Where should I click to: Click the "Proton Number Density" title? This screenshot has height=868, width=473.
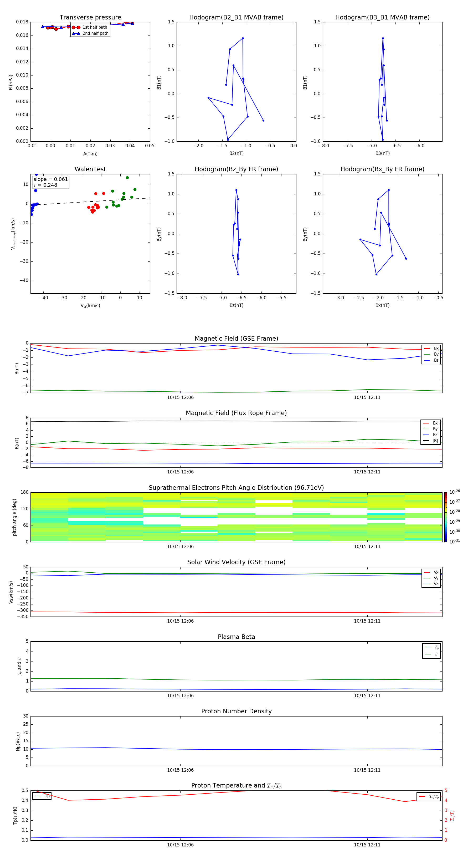236,711
